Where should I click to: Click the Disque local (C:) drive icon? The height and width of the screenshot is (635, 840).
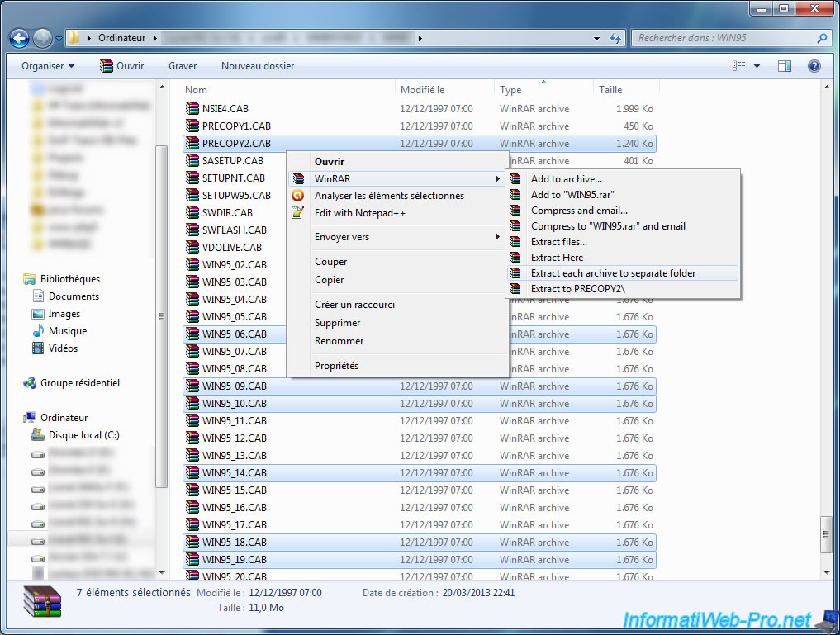coord(38,434)
